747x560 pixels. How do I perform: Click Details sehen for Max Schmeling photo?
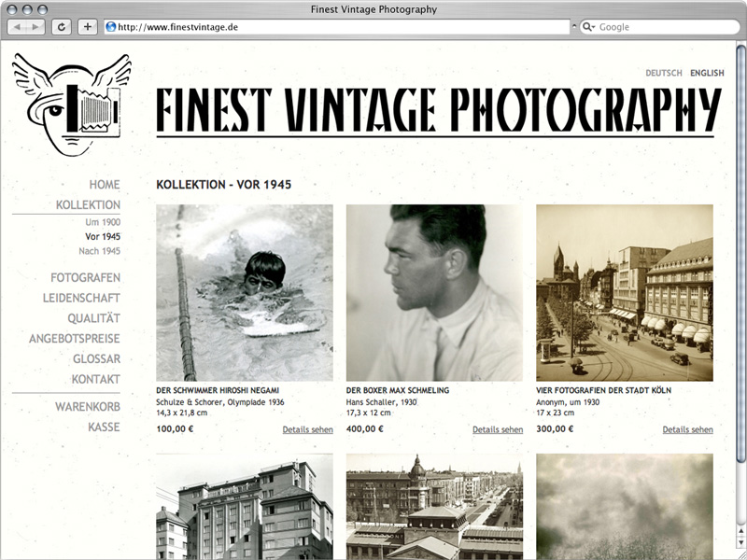click(498, 429)
